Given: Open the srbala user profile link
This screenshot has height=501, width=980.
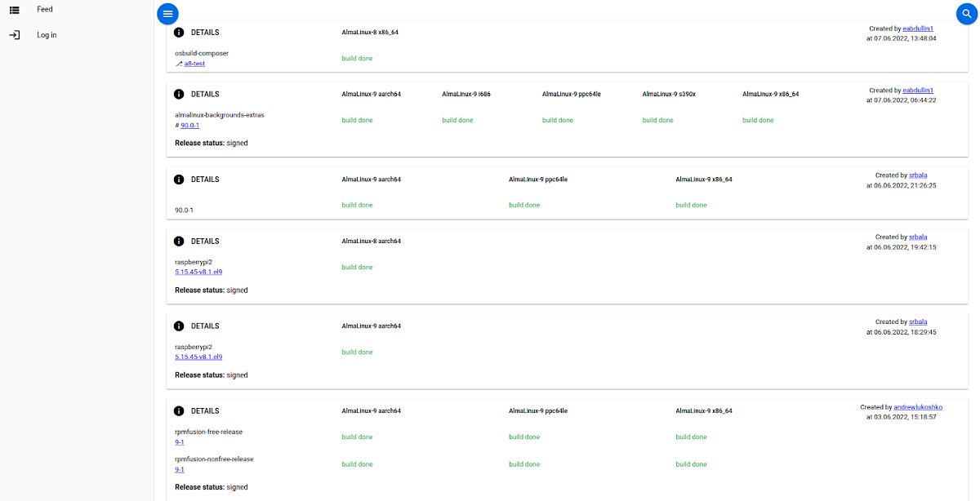Looking at the screenshot, I should tap(917, 175).
